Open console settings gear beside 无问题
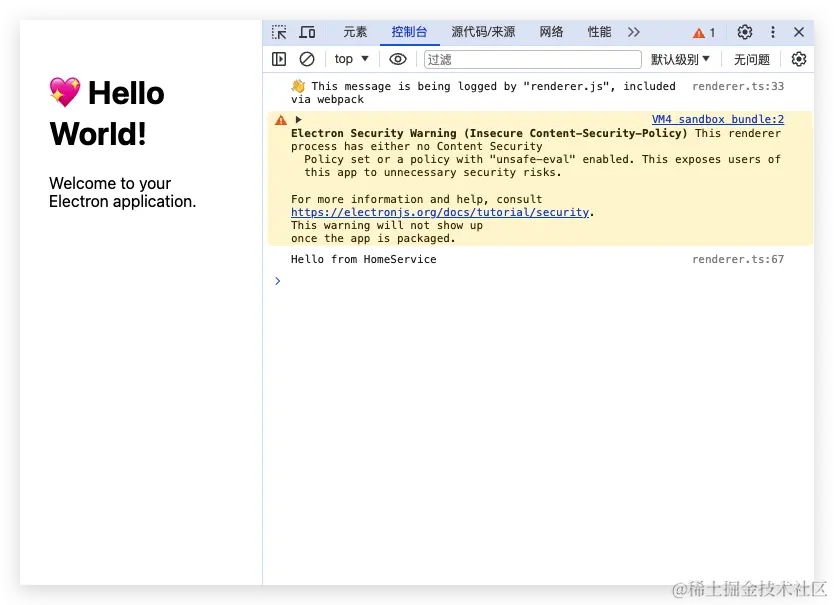 798,59
